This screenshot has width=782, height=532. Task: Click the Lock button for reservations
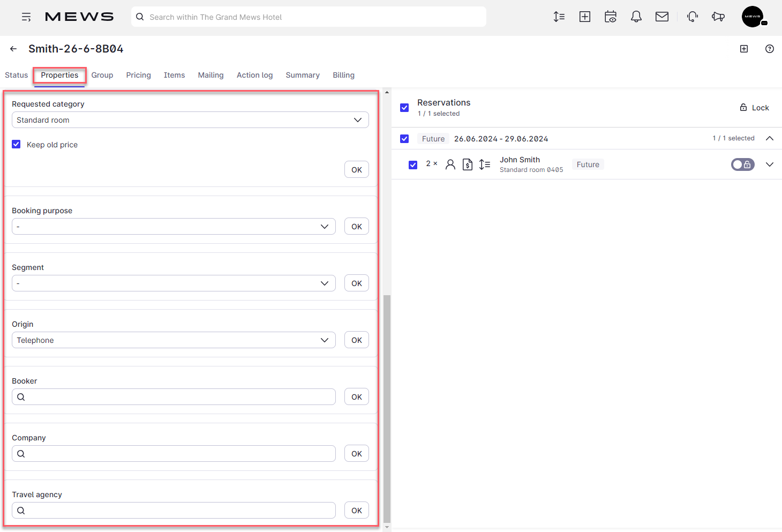(754, 107)
